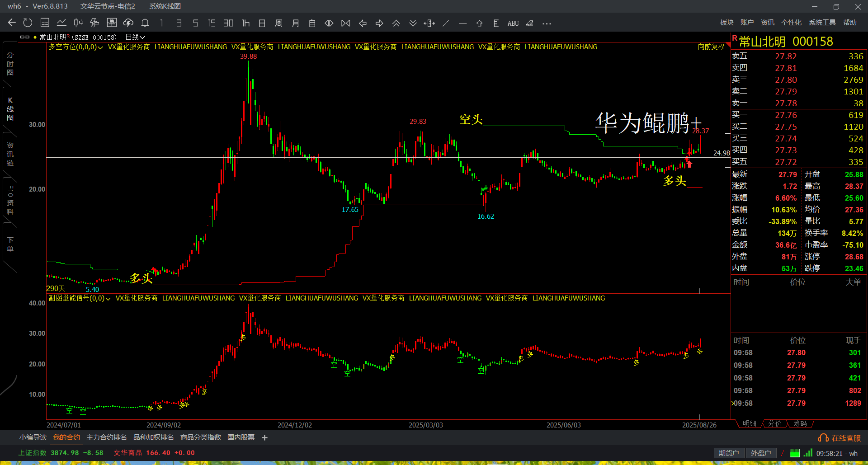Select the horizontal line drawing tool
This screenshot has width=868, height=465.
[x=462, y=23]
